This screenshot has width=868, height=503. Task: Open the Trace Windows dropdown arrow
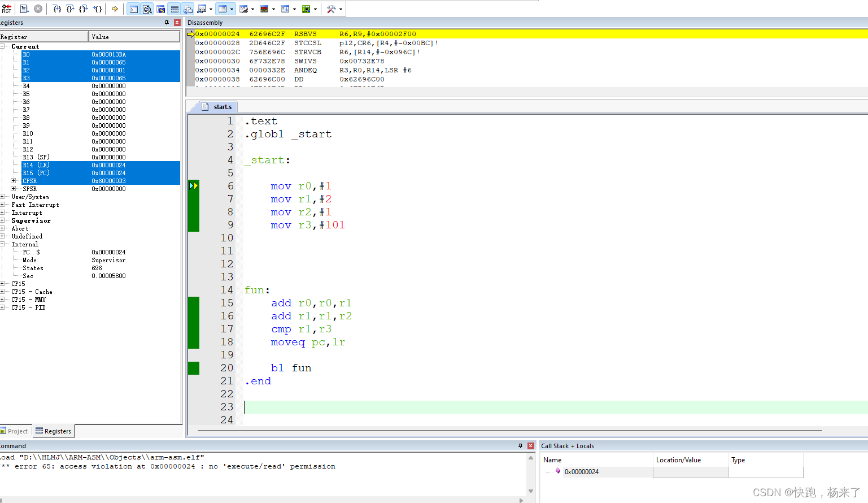[x=294, y=9]
